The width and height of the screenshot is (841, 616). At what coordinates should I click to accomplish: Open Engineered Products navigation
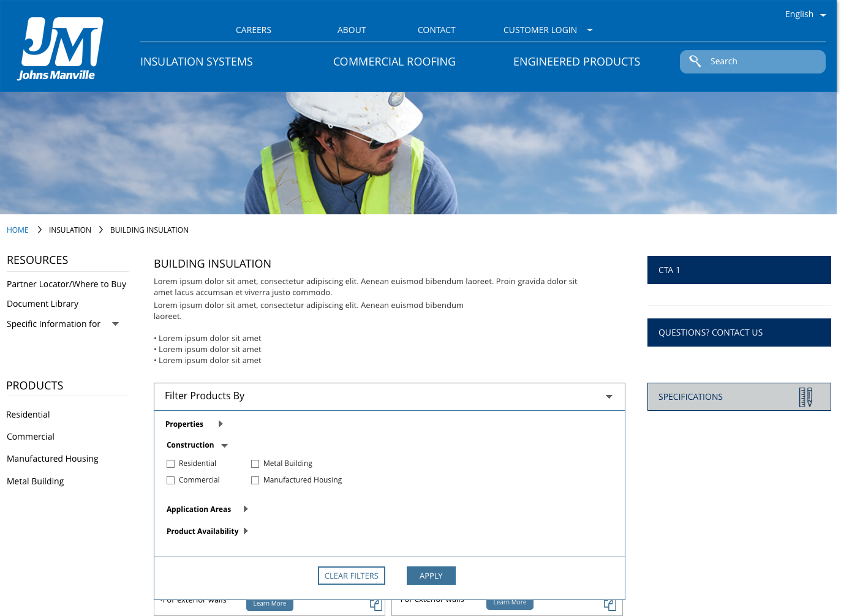577,62
